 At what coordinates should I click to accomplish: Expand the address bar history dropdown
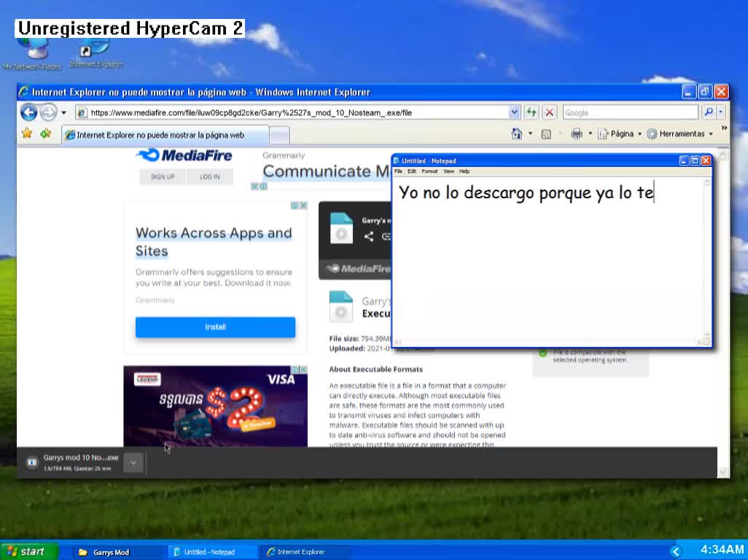514,112
